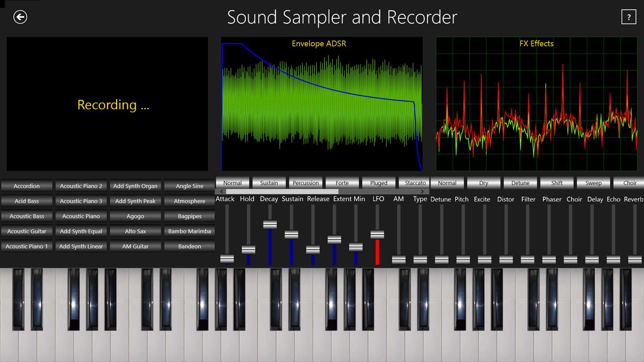Apply the Choir FX preset button

click(x=630, y=183)
